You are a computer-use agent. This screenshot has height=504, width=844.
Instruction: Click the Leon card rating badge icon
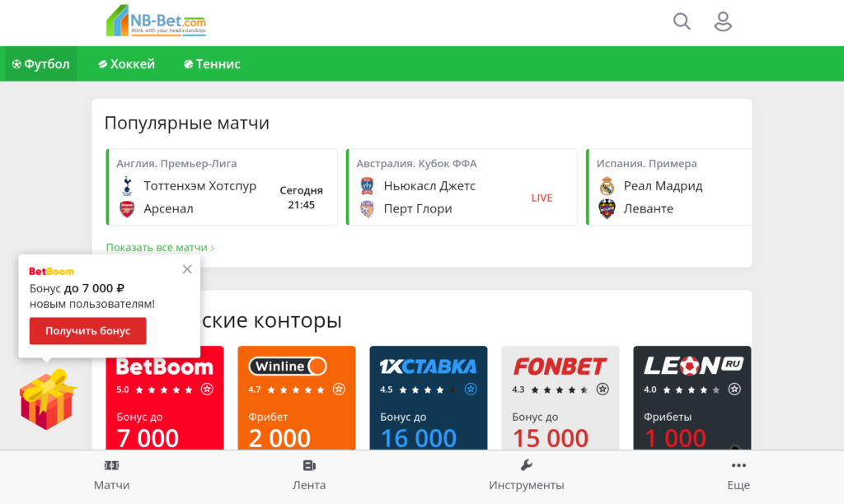tap(734, 389)
